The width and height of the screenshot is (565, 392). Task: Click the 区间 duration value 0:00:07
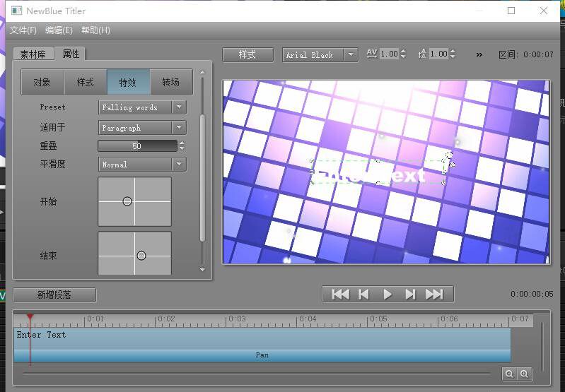click(538, 54)
